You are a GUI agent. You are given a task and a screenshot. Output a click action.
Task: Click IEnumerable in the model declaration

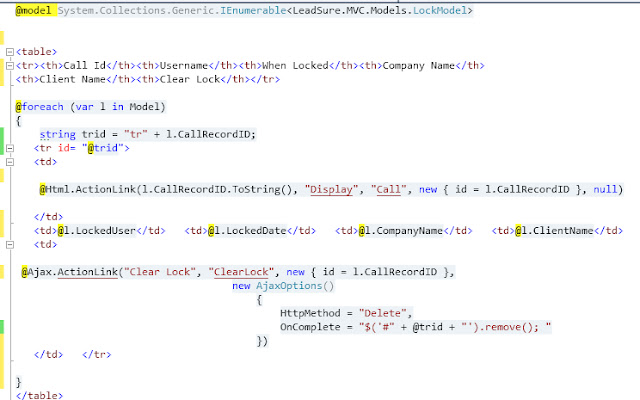point(253,10)
